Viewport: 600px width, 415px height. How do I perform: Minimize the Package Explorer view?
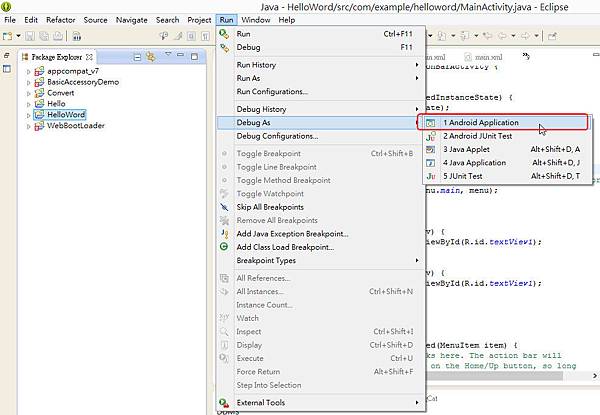point(181,55)
